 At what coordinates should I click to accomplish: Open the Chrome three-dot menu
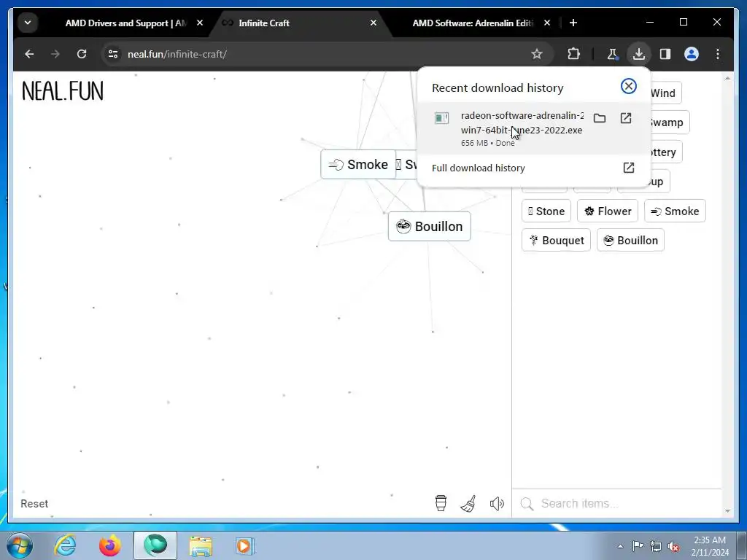[718, 54]
